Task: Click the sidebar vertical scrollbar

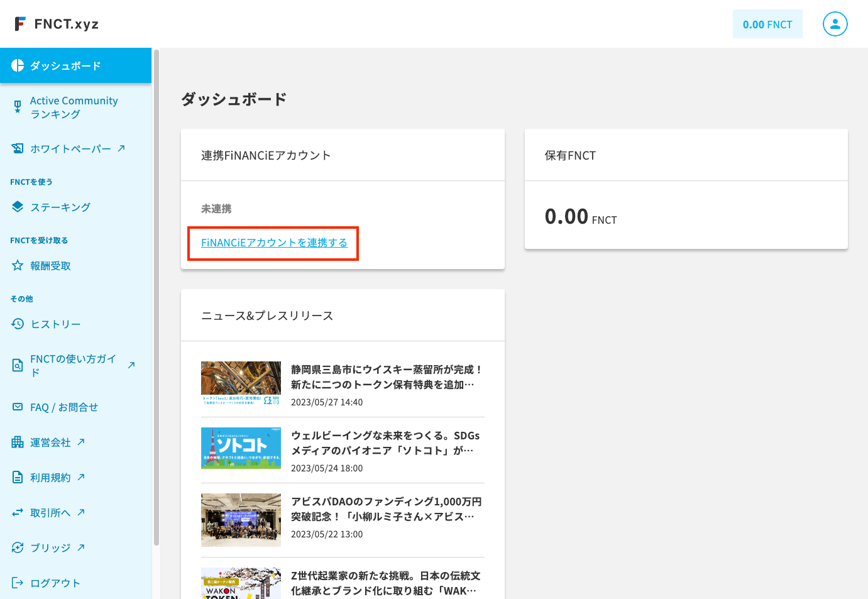Action: [x=157, y=297]
